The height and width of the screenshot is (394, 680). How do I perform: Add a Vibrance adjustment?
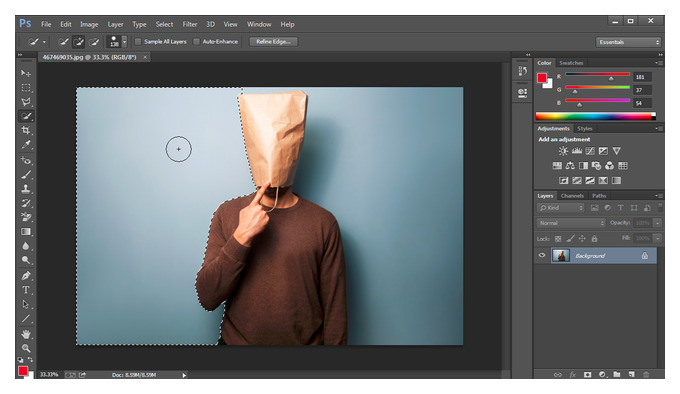pyautogui.click(x=616, y=151)
